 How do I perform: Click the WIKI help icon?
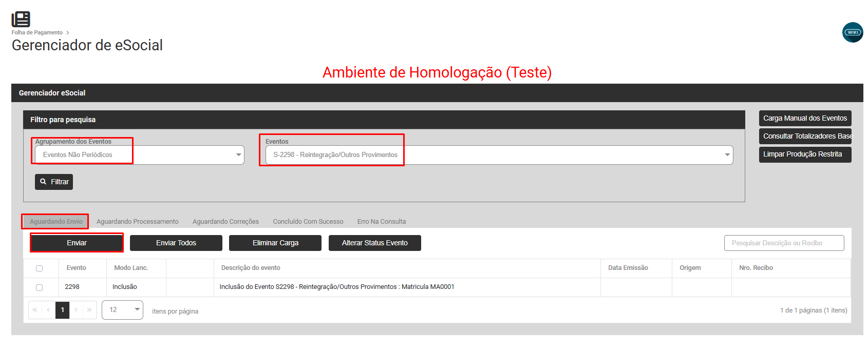[x=853, y=32]
